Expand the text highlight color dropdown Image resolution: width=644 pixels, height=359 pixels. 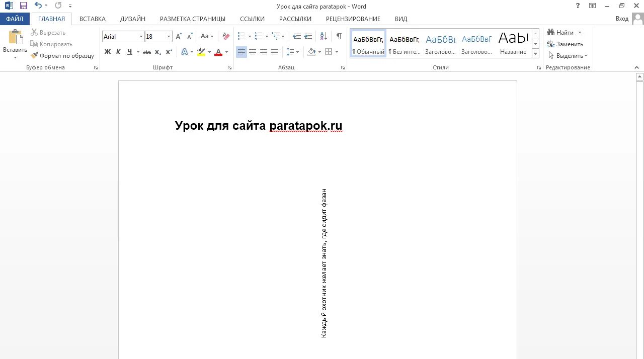coord(209,52)
